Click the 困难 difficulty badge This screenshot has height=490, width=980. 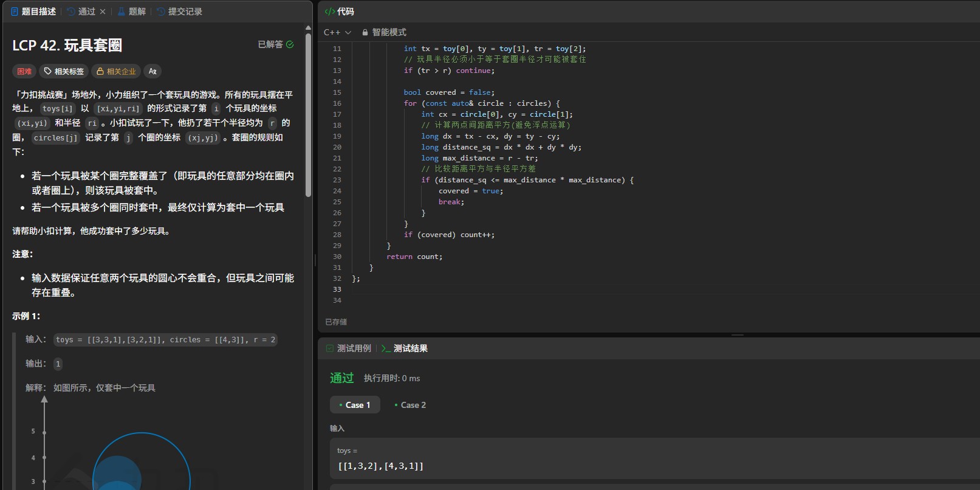click(24, 71)
